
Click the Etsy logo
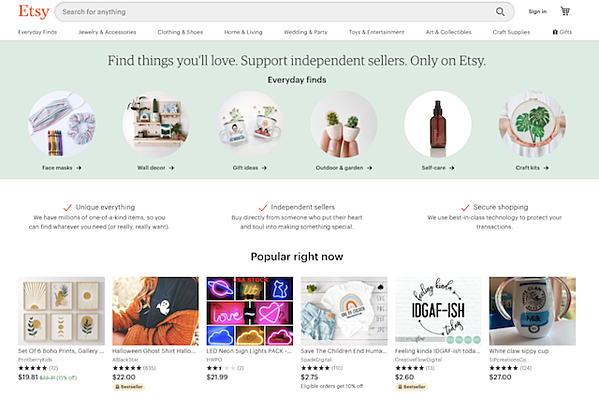coord(34,11)
